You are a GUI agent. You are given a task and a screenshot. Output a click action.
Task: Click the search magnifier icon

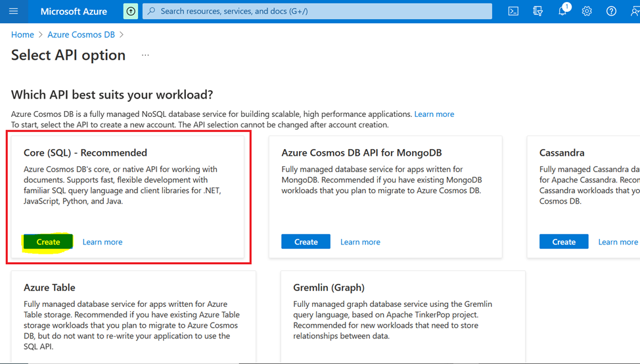151,11
